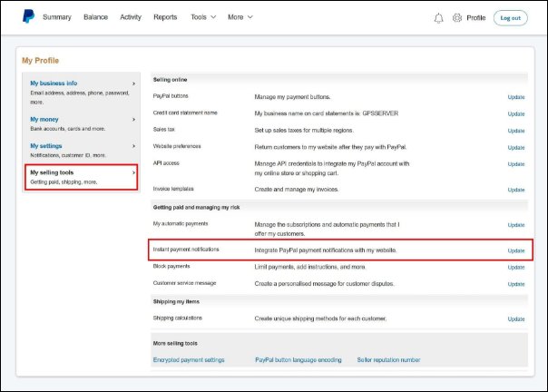
Task: Expand the Tools menu chevron
Action: click(213, 16)
